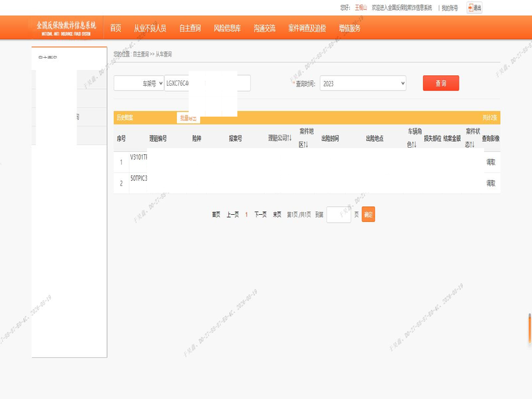Click the 结案金额 column header

(452, 138)
